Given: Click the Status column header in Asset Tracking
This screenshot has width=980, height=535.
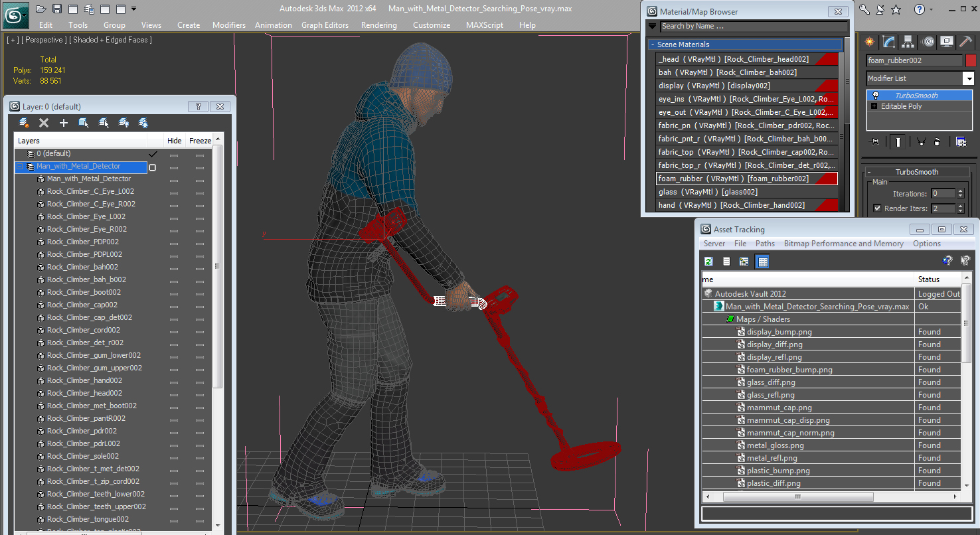Looking at the screenshot, I should 938,279.
